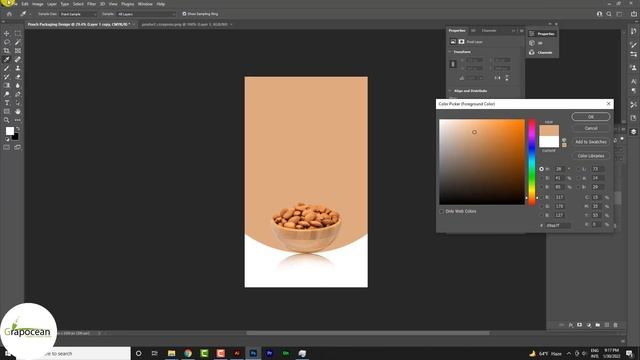This screenshot has width=640, height=360.
Task: Select the Dodge tool
Action: pos(7,94)
